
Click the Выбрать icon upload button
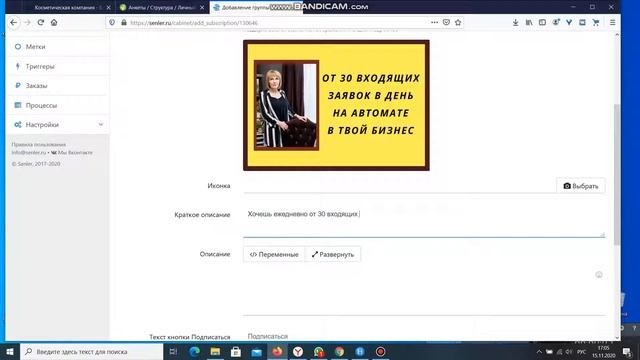click(x=581, y=186)
